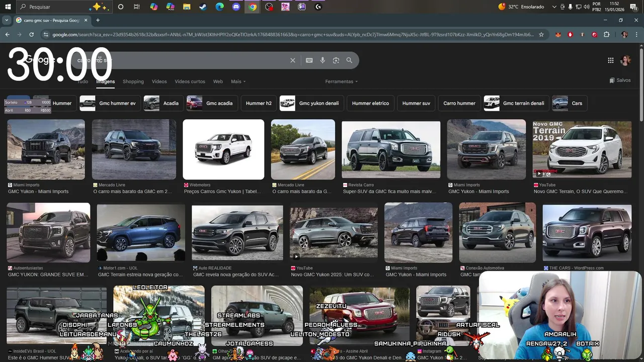Expand the Ferramentas dropdown
Image resolution: width=644 pixels, height=362 pixels.
pos(341,81)
